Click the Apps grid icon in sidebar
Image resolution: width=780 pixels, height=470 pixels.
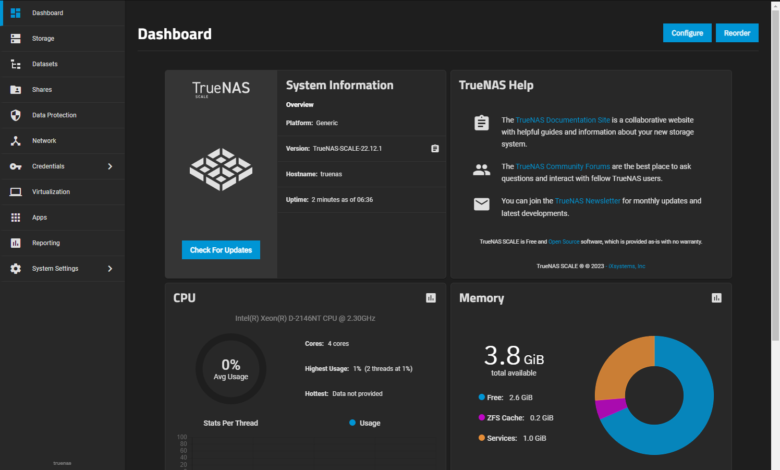15,217
